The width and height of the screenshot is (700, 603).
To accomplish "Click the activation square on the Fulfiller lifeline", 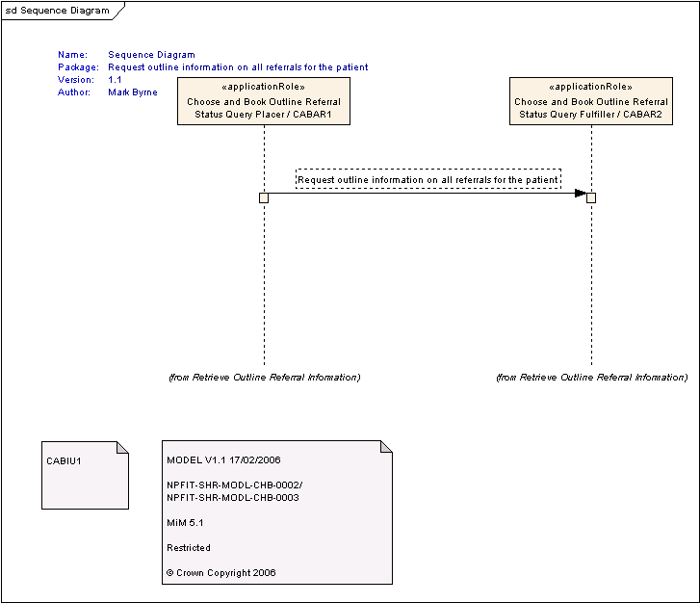I will (x=591, y=197).
